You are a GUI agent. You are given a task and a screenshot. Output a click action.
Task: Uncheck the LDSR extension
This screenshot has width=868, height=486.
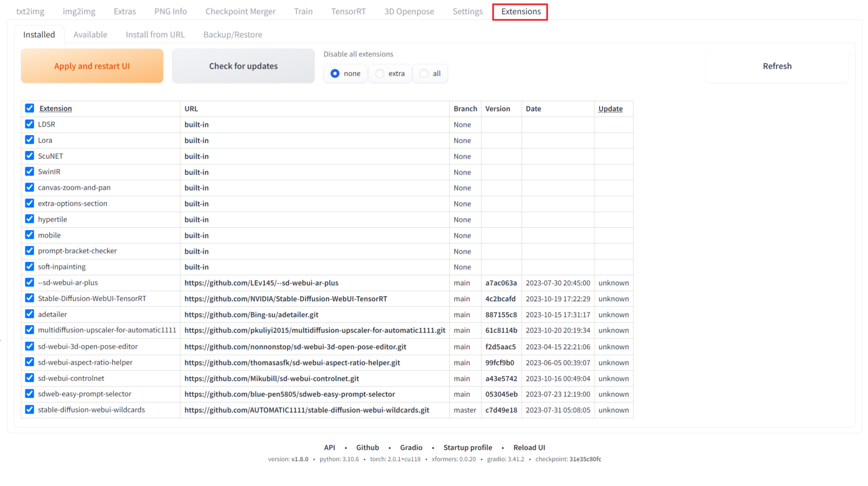click(x=29, y=124)
